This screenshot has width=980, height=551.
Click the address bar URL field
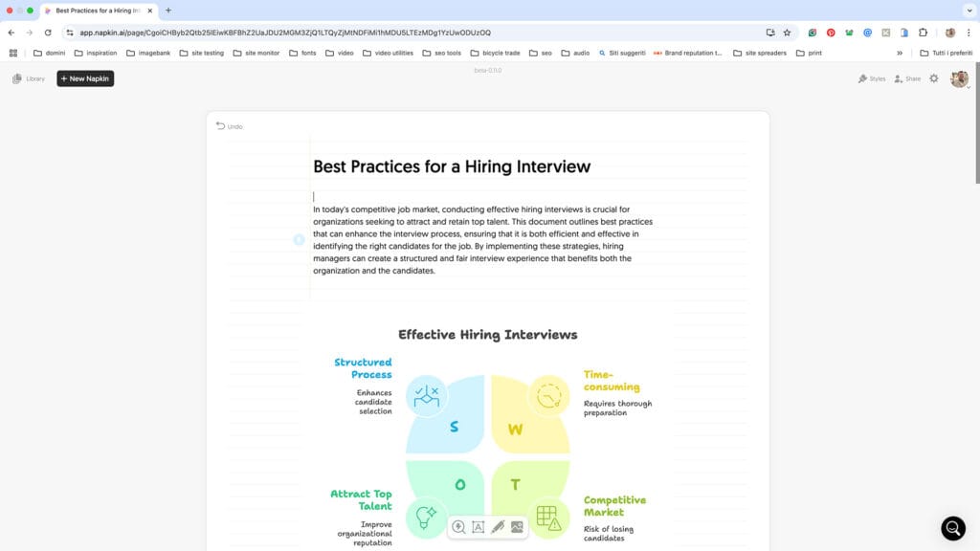click(x=383, y=33)
